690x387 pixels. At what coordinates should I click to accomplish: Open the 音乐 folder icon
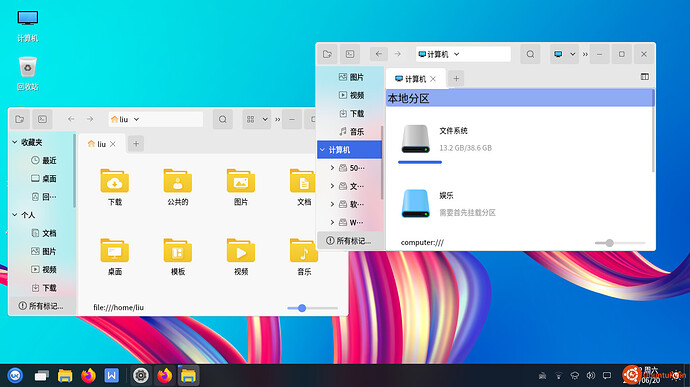pyautogui.click(x=304, y=257)
